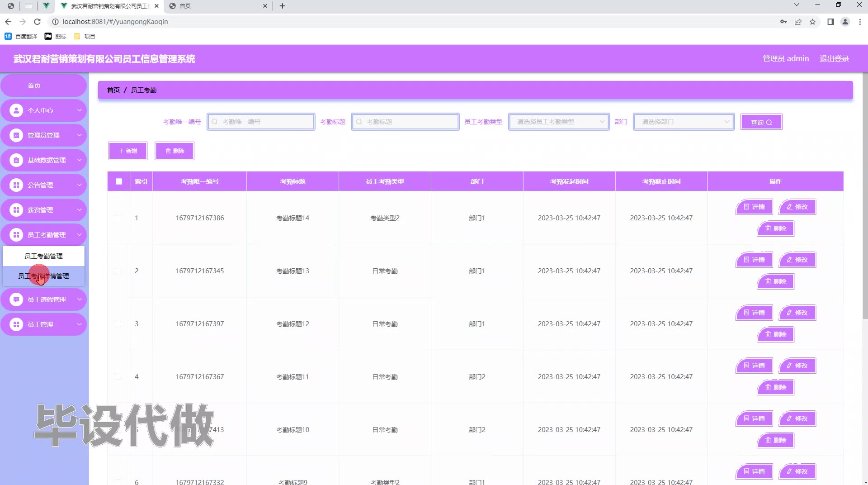The width and height of the screenshot is (868, 485).
Task: Open the 员工考勤类型 dropdown
Action: click(559, 122)
